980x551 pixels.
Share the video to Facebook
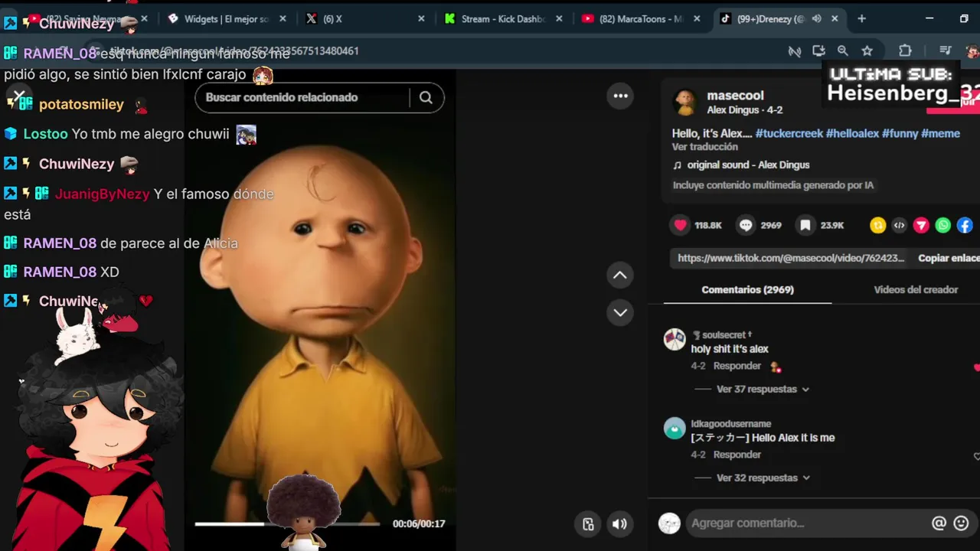pyautogui.click(x=965, y=225)
